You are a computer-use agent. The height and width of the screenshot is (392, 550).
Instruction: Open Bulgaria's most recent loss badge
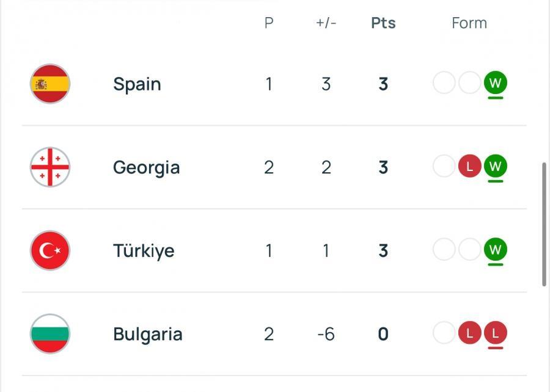click(x=495, y=333)
